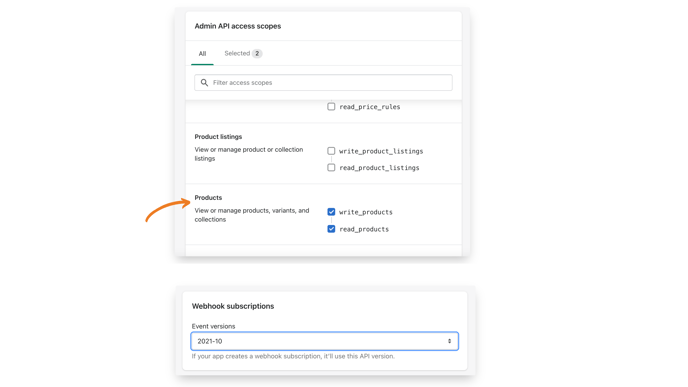Image resolution: width=688 pixels, height=387 pixels.
Task: Click the Filter access scopes field
Action: tap(323, 82)
